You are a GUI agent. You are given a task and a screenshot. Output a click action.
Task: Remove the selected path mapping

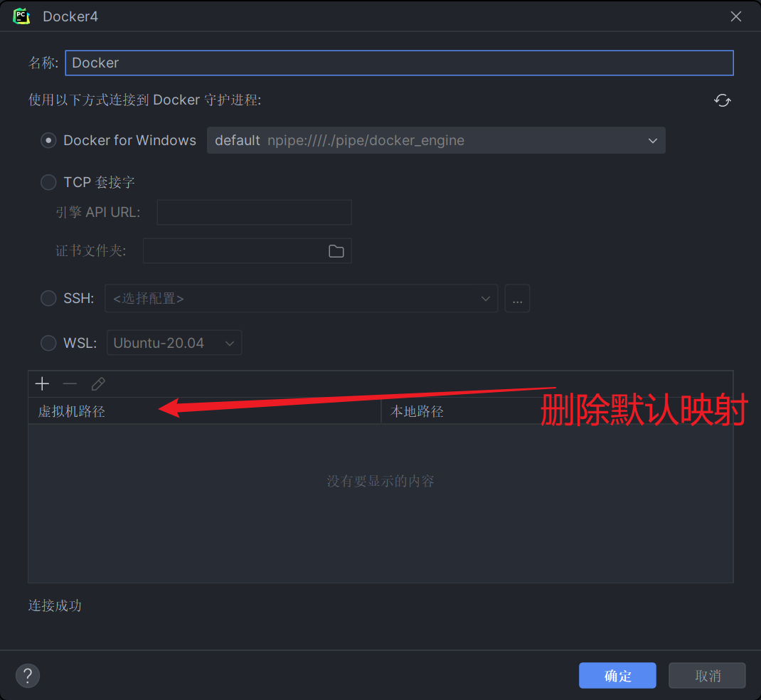[70, 384]
